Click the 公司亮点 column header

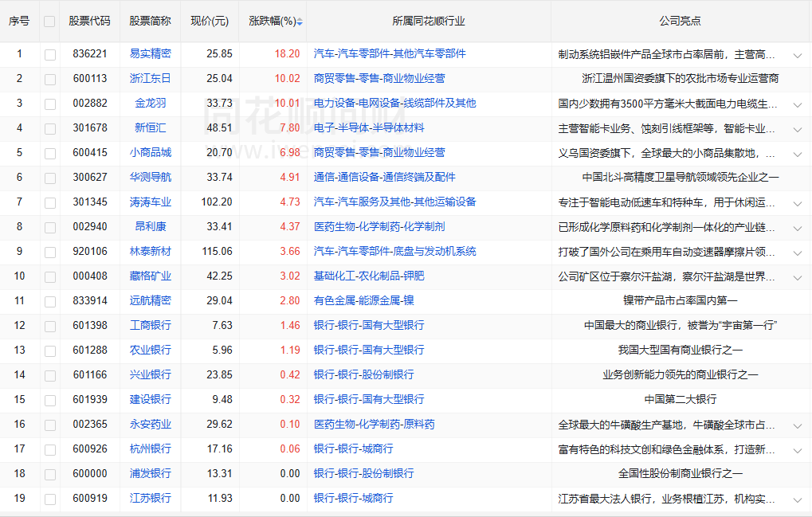point(680,21)
